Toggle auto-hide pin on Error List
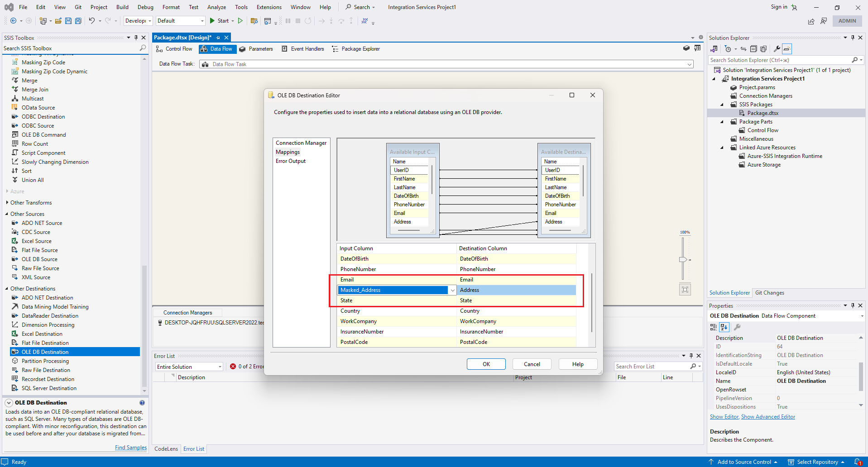The width and height of the screenshot is (868, 467). point(691,356)
